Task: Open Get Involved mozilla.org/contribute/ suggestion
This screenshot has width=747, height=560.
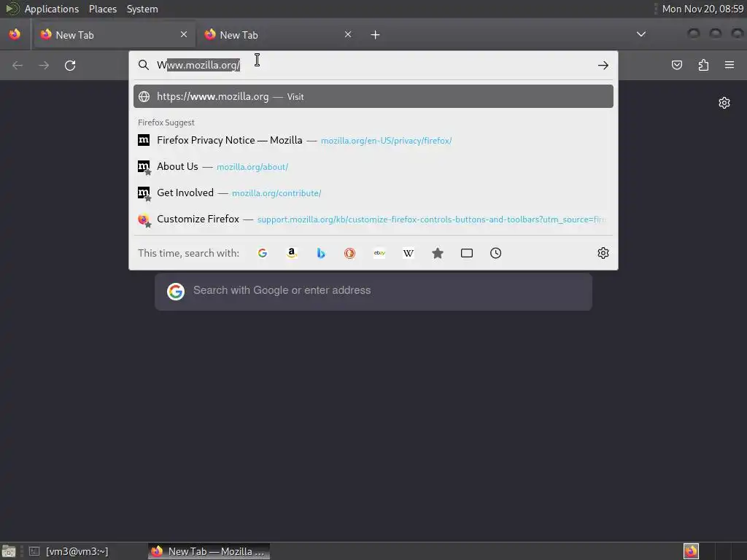Action: tap(373, 192)
